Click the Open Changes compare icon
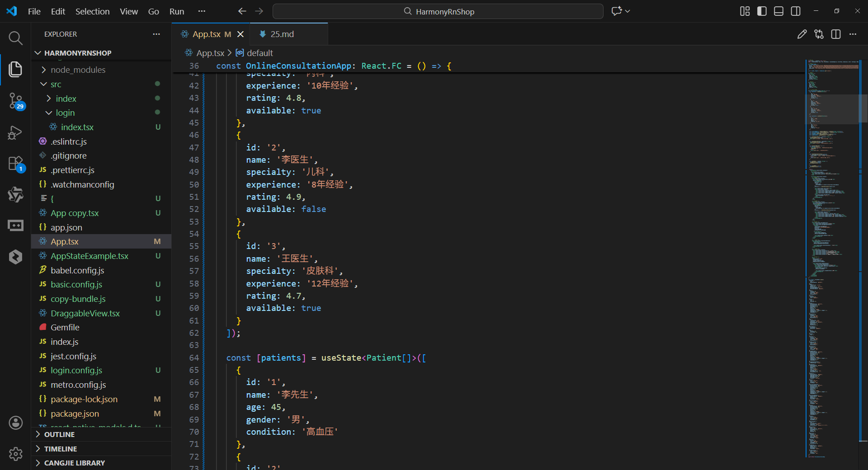The height and width of the screenshot is (470, 868). point(819,34)
